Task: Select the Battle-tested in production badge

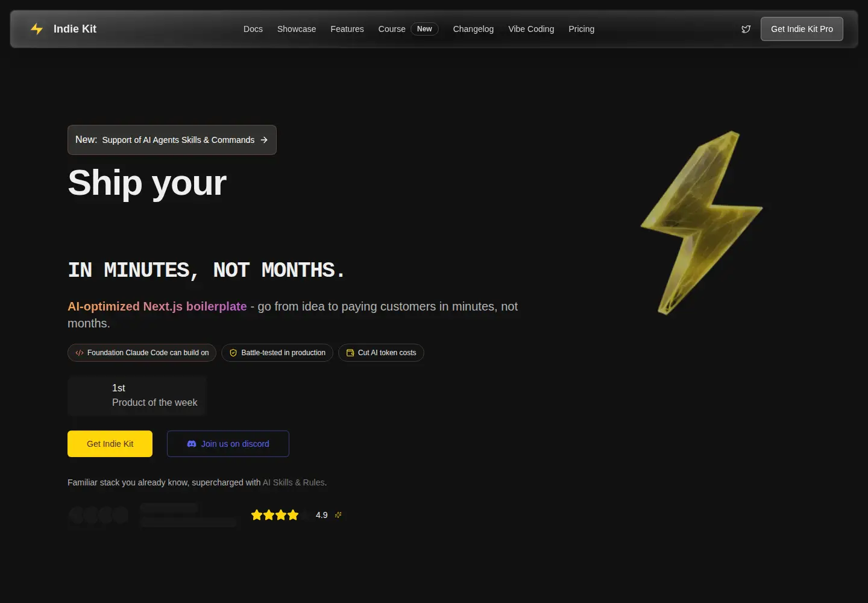Action: (277, 353)
